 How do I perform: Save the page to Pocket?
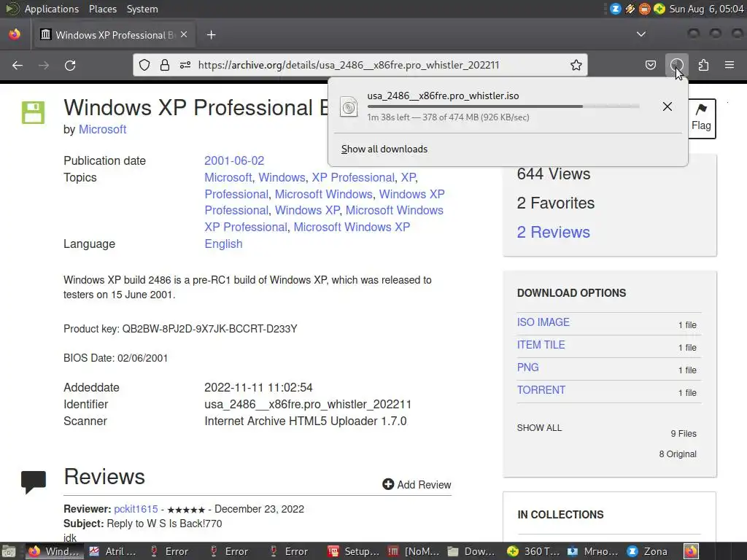pyautogui.click(x=651, y=65)
